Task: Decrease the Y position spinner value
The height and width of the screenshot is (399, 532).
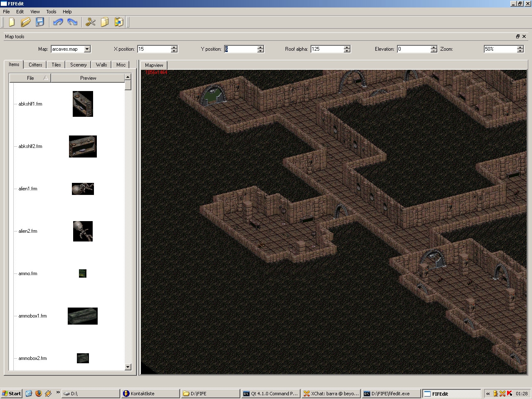Action: pyautogui.click(x=261, y=51)
